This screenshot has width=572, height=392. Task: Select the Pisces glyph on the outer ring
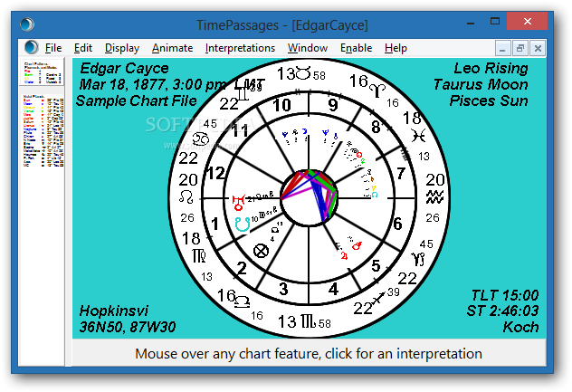pyautogui.click(x=418, y=136)
